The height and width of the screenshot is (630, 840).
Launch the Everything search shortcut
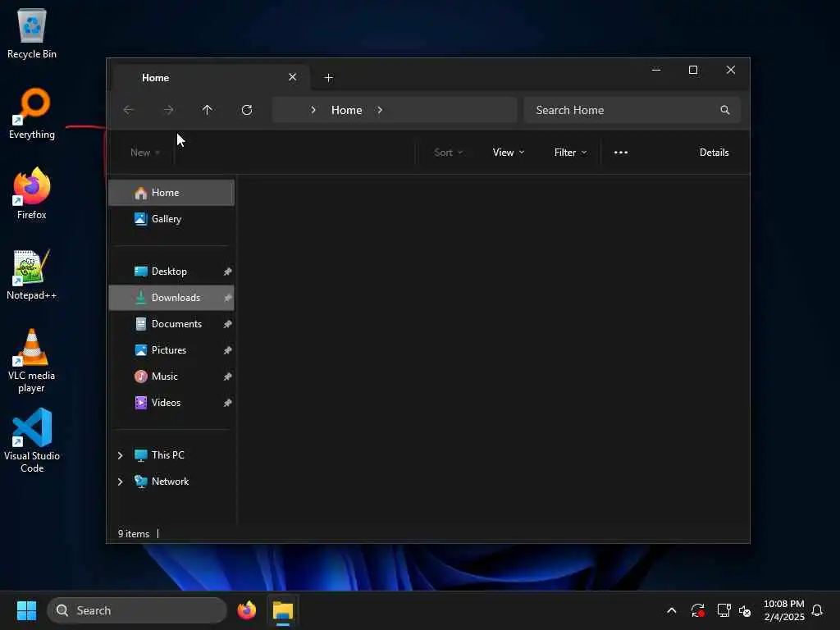(x=32, y=113)
